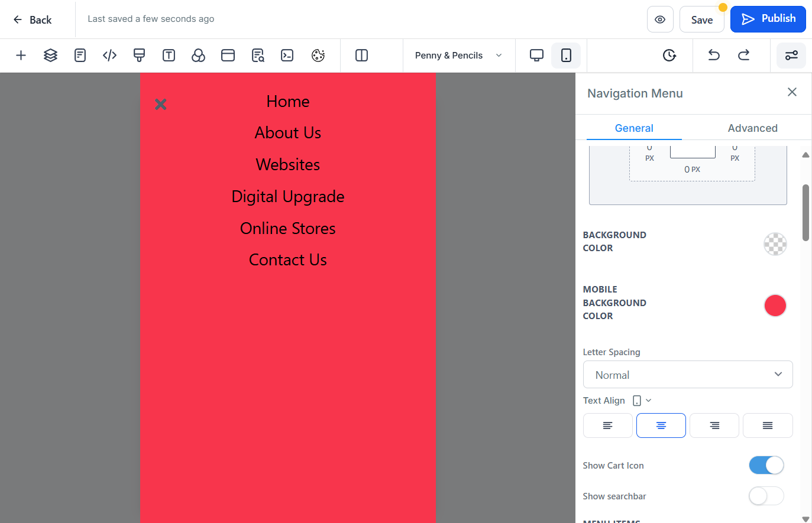Open the Letter Spacing dropdown
This screenshot has height=523, width=812.
click(688, 375)
